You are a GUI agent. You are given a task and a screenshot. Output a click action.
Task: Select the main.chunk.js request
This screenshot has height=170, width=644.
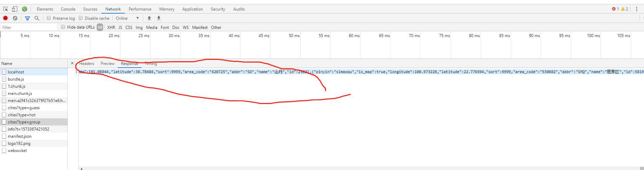[34, 93]
